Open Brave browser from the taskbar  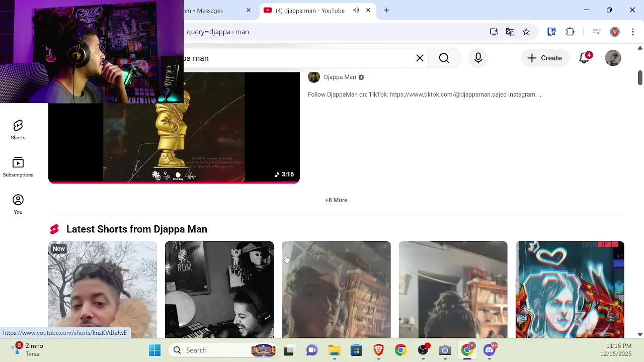[378, 350]
